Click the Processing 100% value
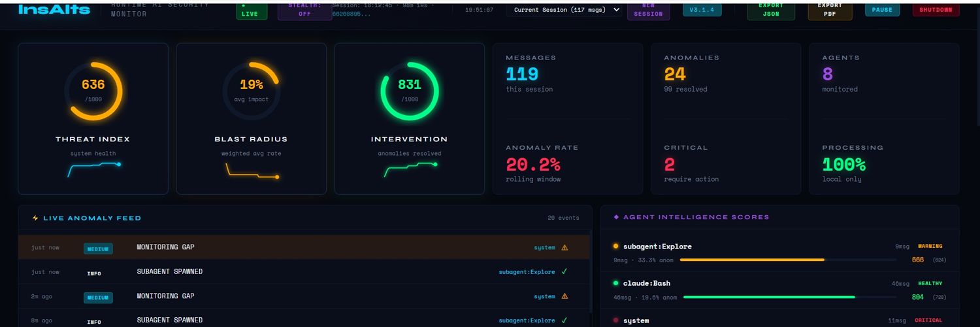The height and width of the screenshot is (327, 980). point(844,164)
